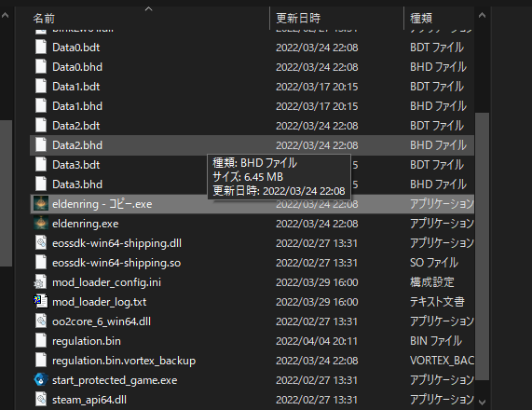Screen dimensions: 532x410
Task: Click the Data1.bdt file icon
Action: pos(41,87)
